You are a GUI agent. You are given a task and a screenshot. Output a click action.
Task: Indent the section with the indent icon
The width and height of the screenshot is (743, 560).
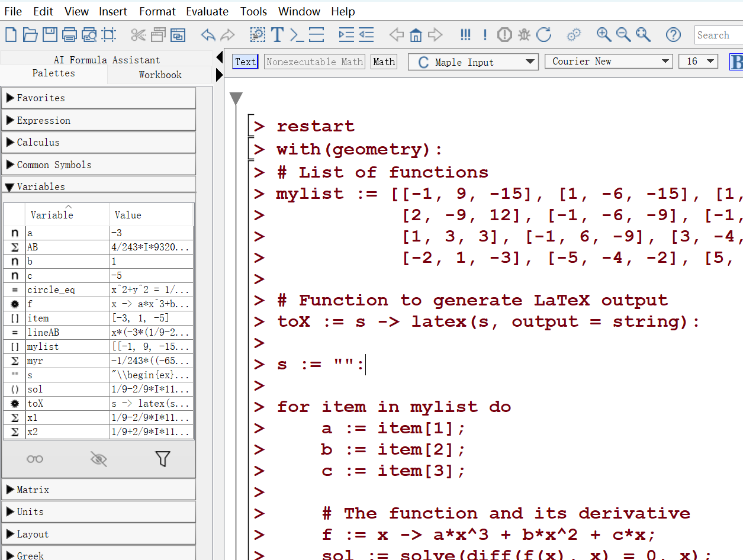pos(346,35)
